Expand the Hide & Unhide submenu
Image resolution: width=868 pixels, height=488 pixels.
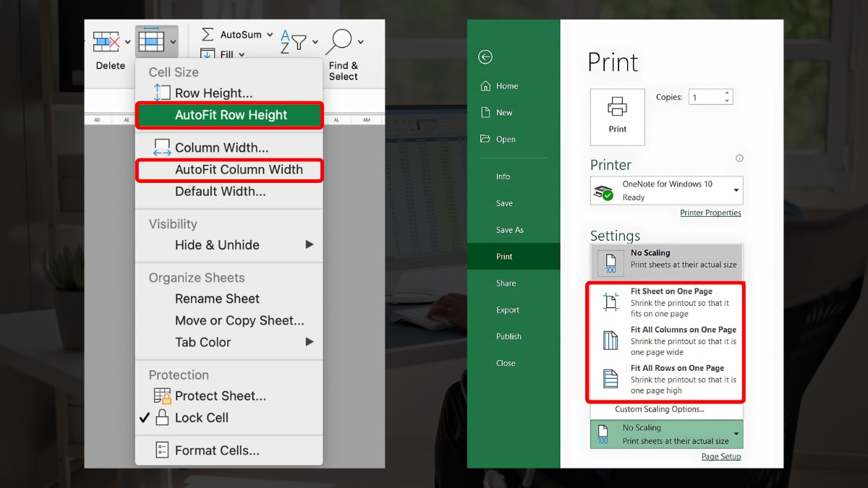[229, 245]
